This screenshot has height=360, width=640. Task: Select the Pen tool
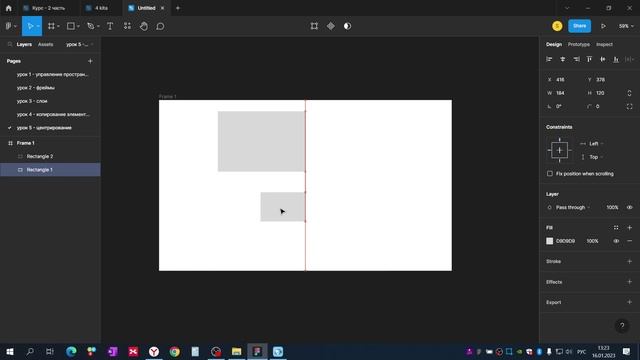[x=91, y=26]
